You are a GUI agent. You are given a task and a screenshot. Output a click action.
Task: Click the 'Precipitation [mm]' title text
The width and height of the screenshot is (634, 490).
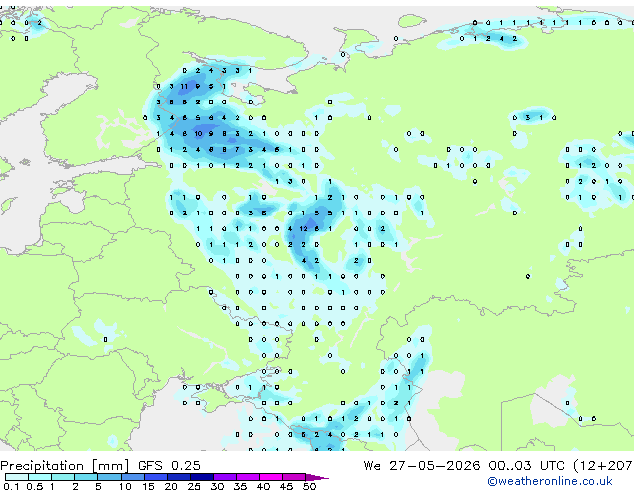65,466
